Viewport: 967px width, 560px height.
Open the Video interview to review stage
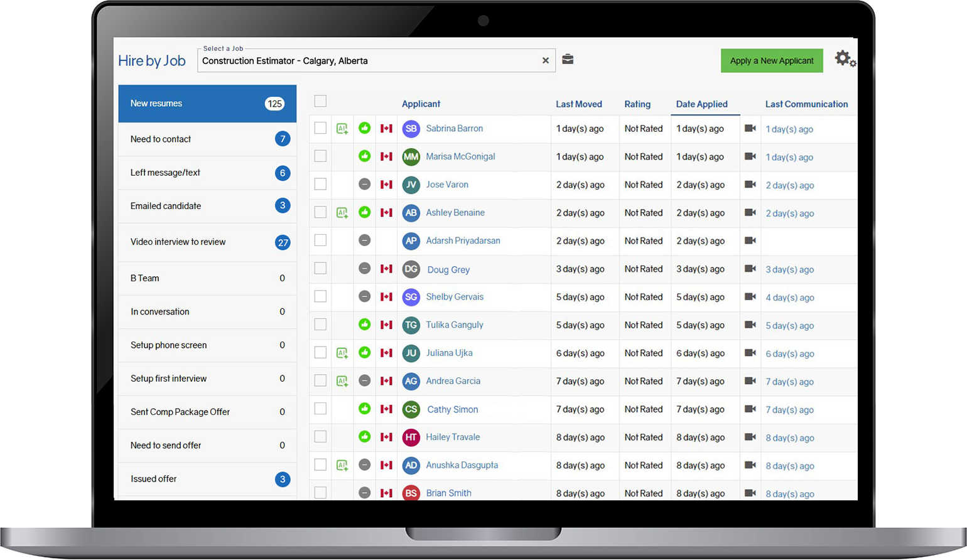pos(207,241)
